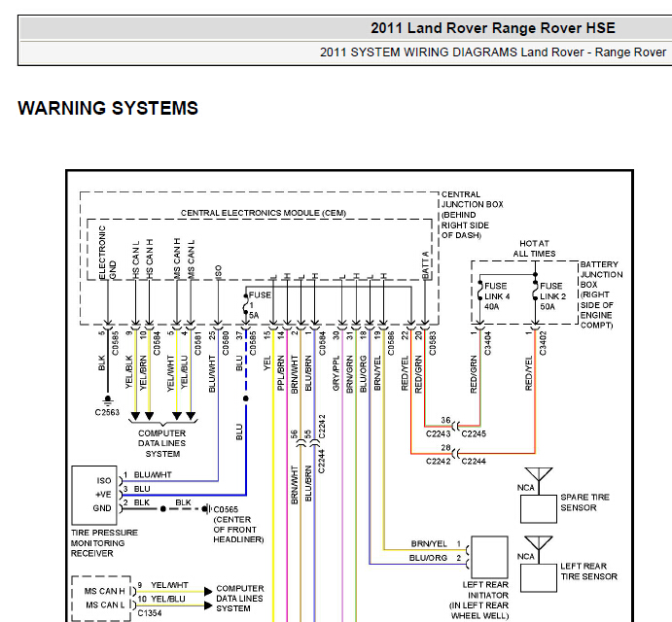672x622 pixels.
Task: Select the "CENTRAL ELECTRONICS MODULE (CEM)" label
Action: tap(264, 213)
